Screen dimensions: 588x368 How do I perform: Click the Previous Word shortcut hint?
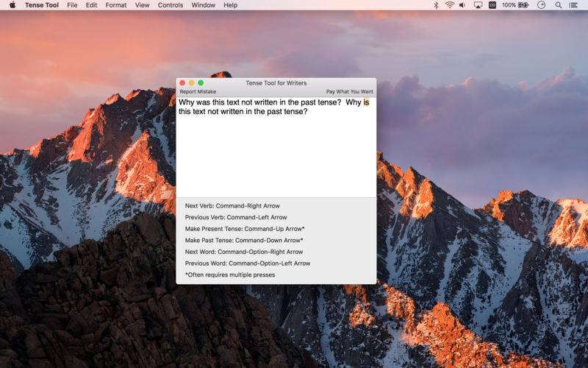pos(248,263)
